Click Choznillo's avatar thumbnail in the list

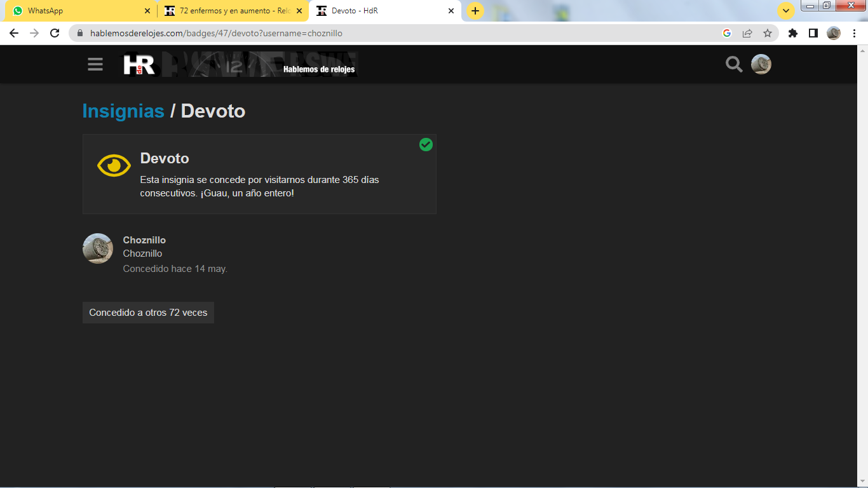[x=98, y=248]
